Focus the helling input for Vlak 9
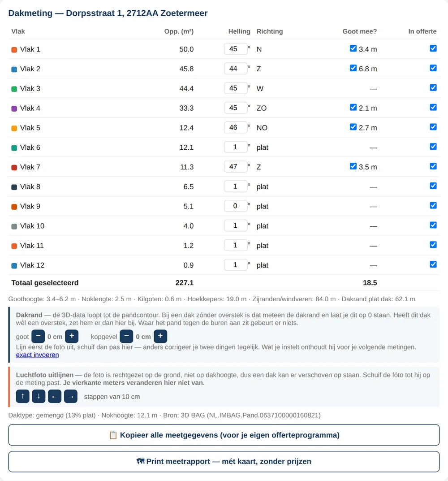 [236, 206]
